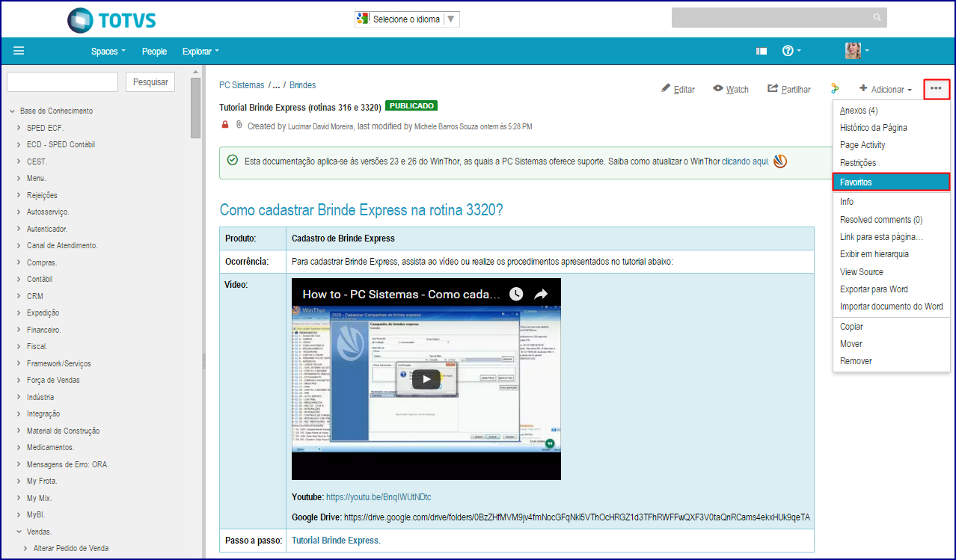This screenshot has width=956, height=560.
Task: Select Resolved comments (0) menu item
Action: (x=891, y=220)
